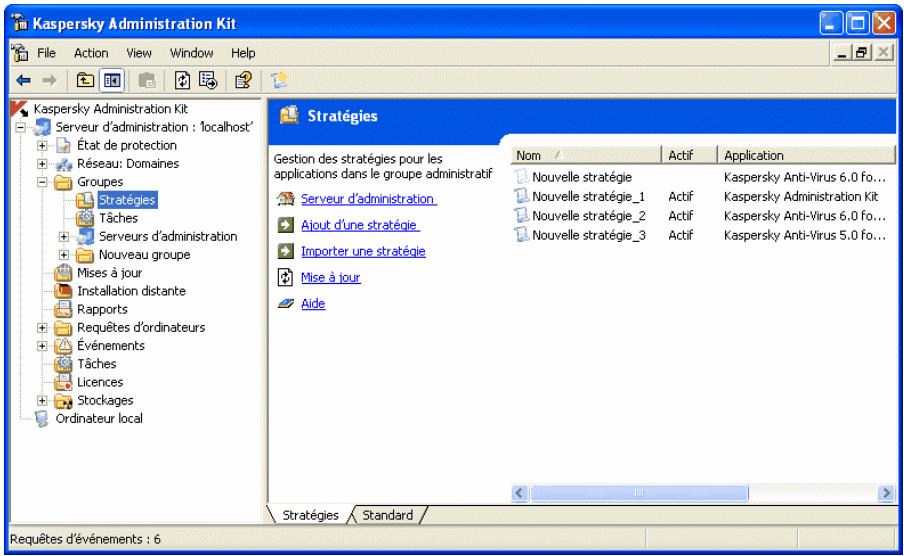The height and width of the screenshot is (556, 904).
Task: Click the Ajout d'une stratégie link
Action: click(360, 225)
